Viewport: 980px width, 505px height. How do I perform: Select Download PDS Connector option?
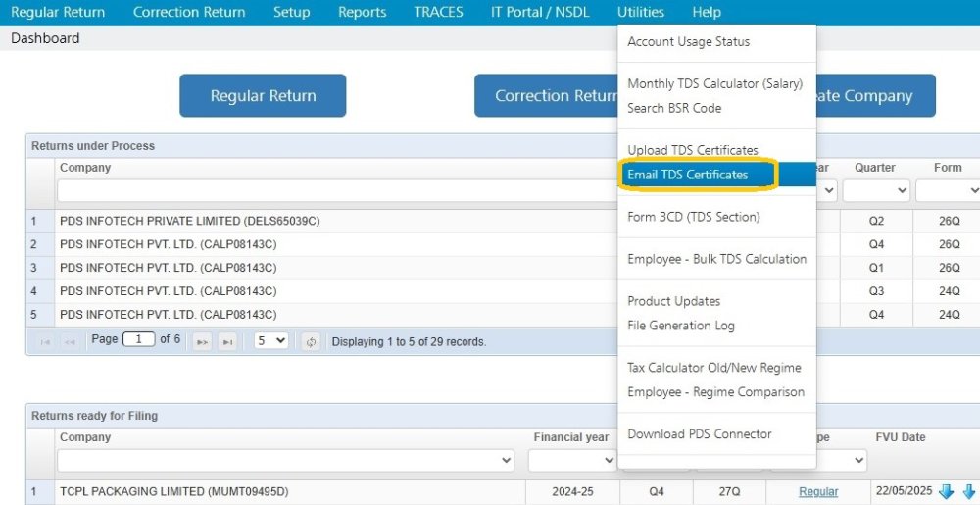[700, 434]
